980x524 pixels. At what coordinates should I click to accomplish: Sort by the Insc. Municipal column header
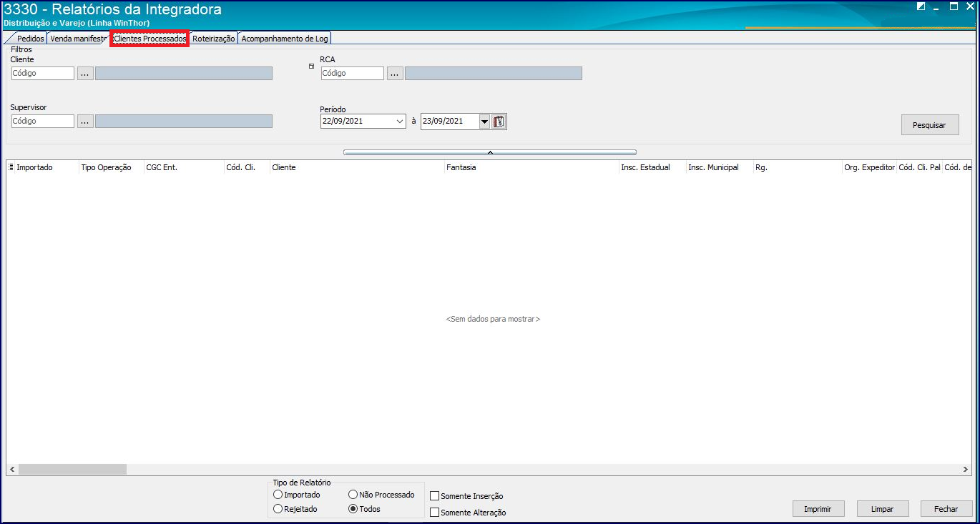point(720,167)
